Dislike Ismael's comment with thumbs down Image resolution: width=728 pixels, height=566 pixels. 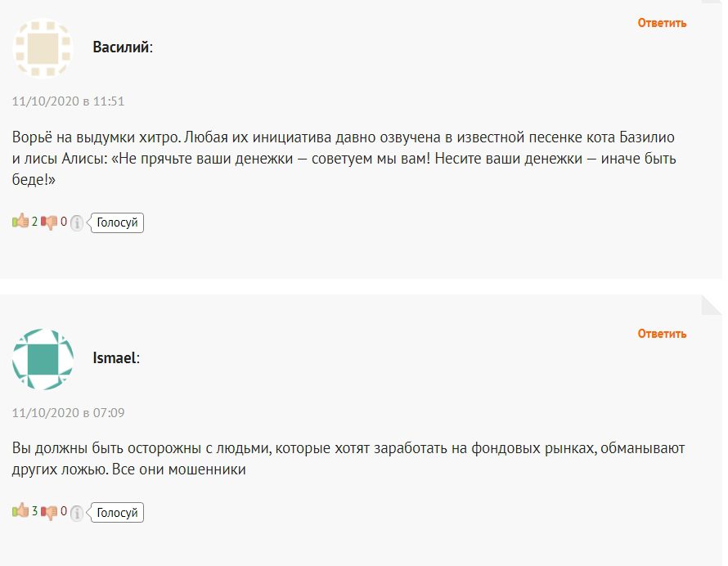50,513
